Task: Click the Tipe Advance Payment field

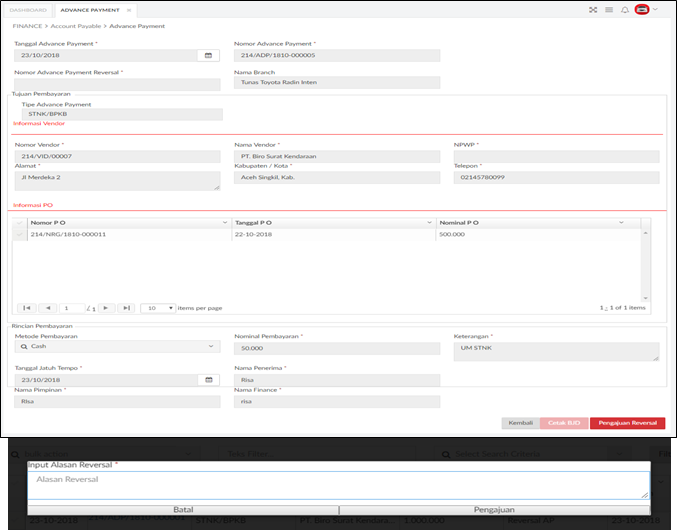Action: pos(122,114)
